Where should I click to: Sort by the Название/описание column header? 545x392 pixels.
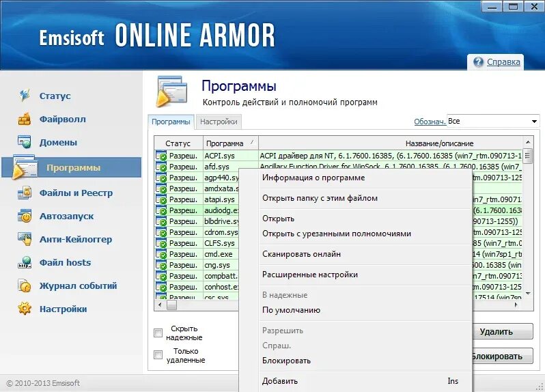click(439, 143)
